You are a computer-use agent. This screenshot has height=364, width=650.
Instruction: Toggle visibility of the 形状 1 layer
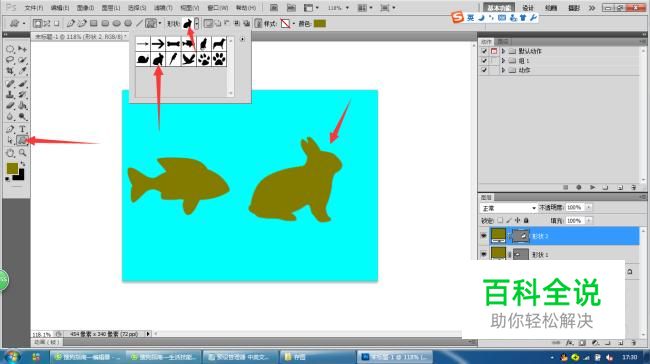483,254
